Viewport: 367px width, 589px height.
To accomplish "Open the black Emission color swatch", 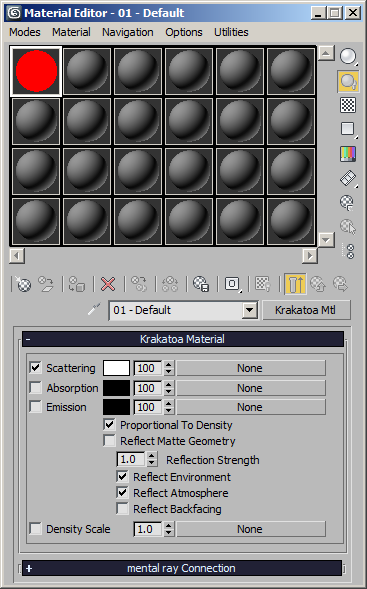I will 116,407.
